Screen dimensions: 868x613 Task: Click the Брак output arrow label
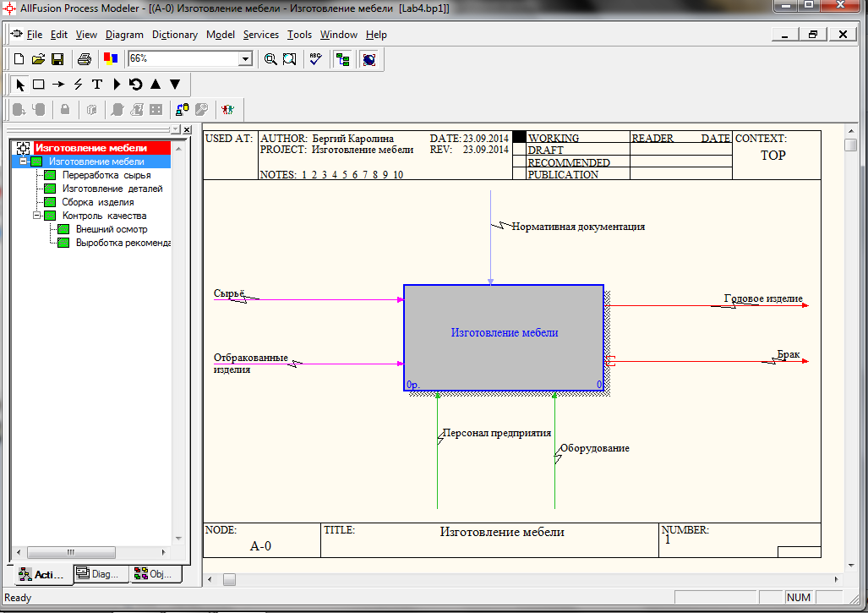pyautogui.click(x=789, y=354)
